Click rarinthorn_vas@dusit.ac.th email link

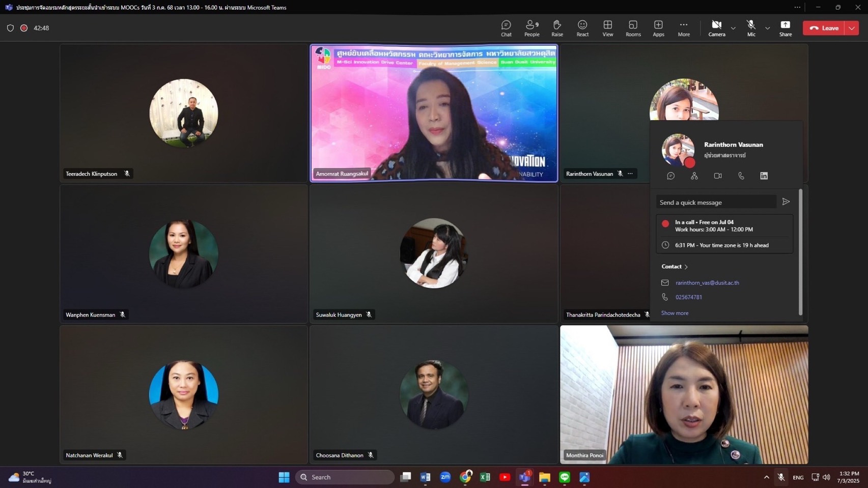point(707,282)
